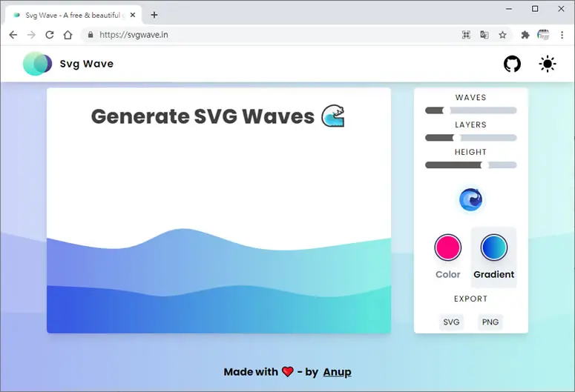Reload the page
This screenshot has height=392, width=575.
click(x=50, y=35)
